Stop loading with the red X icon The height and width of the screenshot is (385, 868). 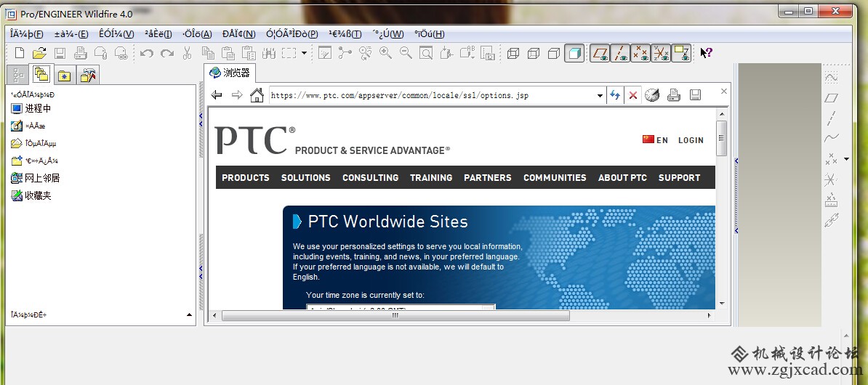[633, 95]
